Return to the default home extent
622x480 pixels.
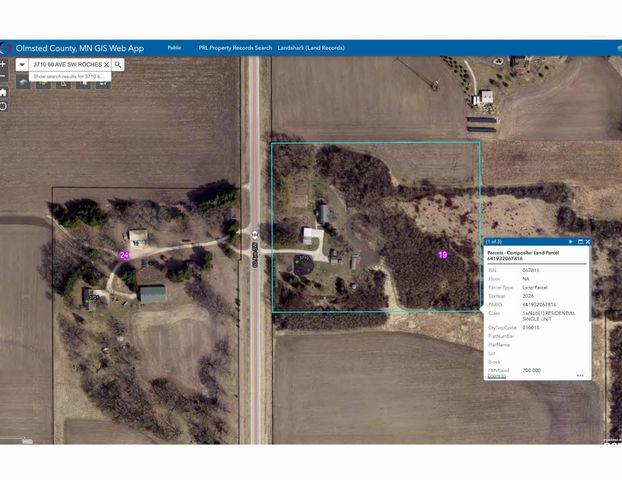pyautogui.click(x=4, y=92)
